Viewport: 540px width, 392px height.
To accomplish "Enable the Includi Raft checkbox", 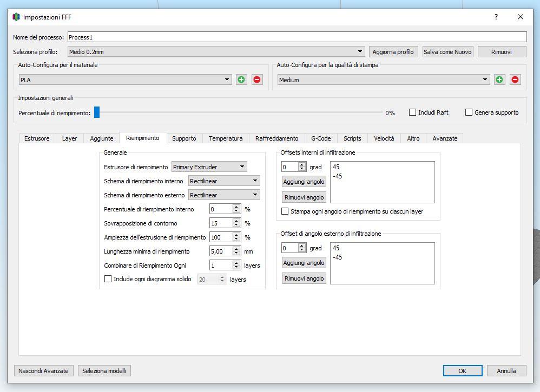I will [x=412, y=112].
